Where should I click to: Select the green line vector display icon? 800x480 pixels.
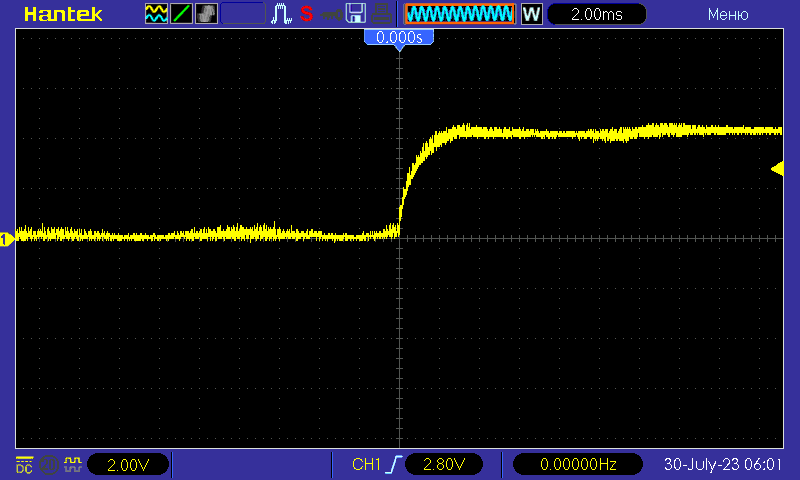pyautogui.click(x=181, y=14)
